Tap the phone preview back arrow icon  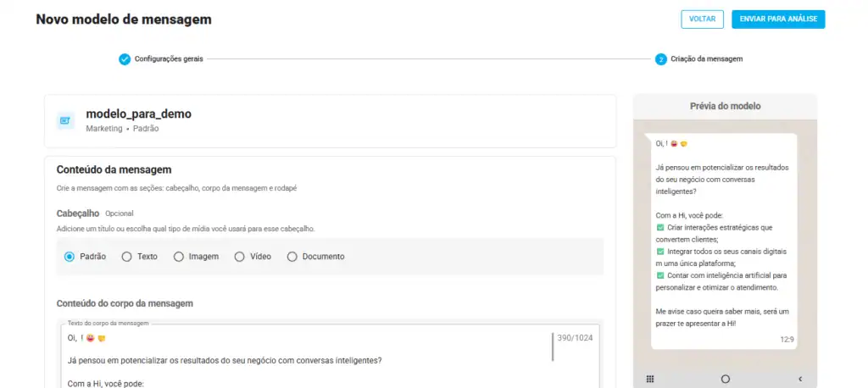[799, 379]
